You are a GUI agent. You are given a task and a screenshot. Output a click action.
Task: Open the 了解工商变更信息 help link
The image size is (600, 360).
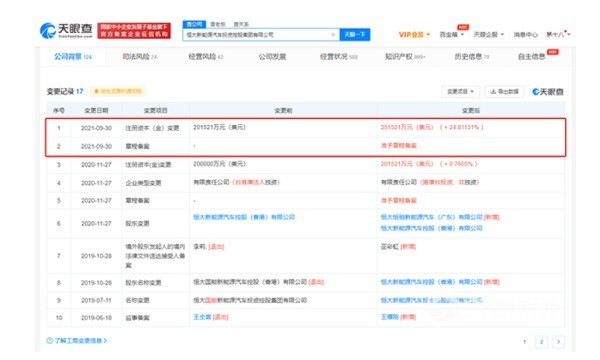point(77,340)
